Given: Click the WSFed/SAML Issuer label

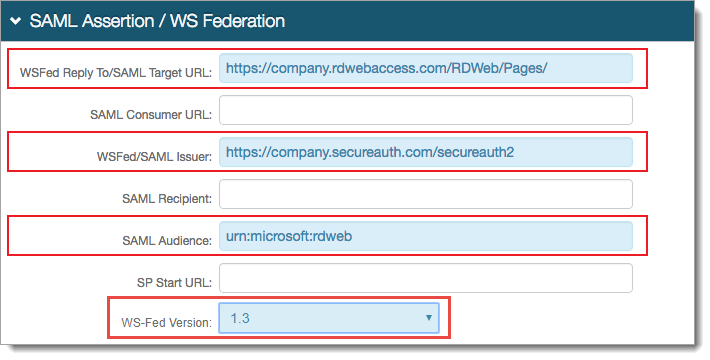Looking at the screenshot, I should tap(154, 157).
